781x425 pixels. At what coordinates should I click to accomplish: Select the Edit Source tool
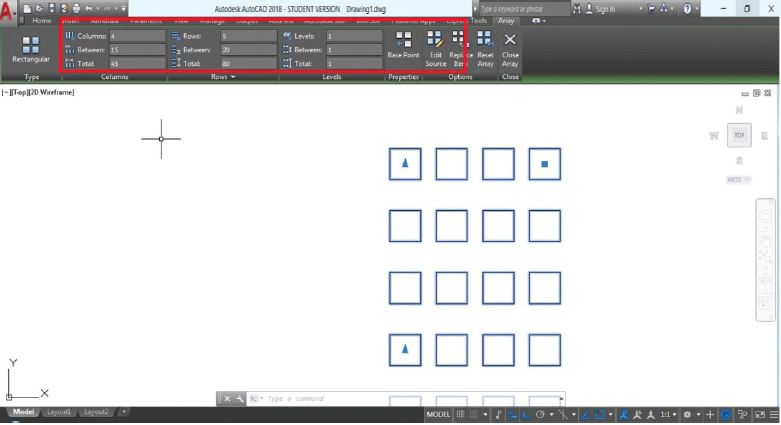(x=435, y=47)
